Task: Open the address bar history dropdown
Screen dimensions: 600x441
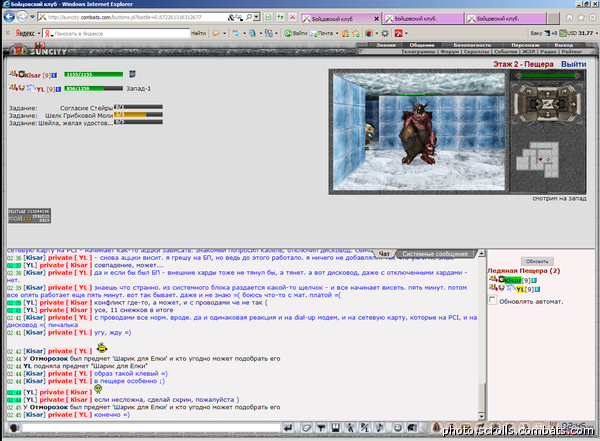Action: coord(257,17)
